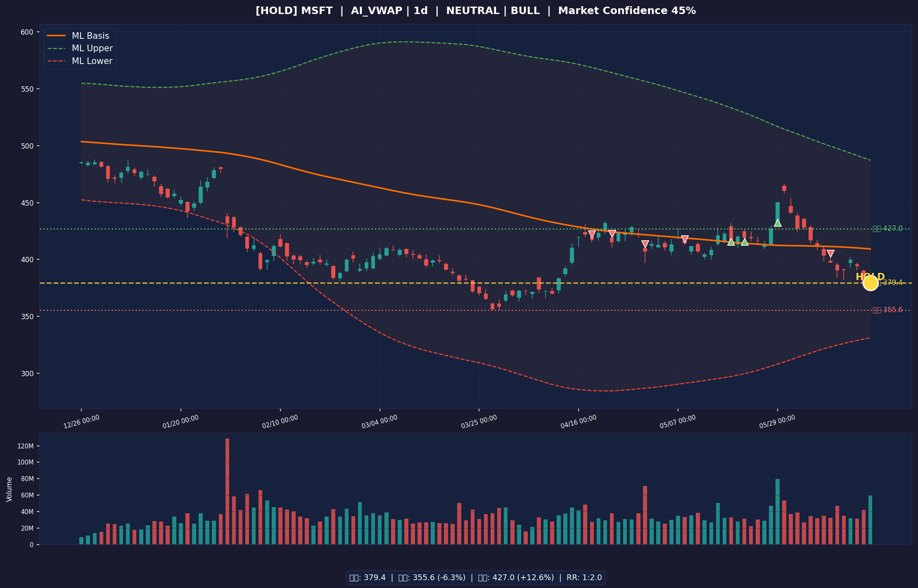Click the "04/16 00:00" date axis label
918x588 pixels.
point(579,422)
